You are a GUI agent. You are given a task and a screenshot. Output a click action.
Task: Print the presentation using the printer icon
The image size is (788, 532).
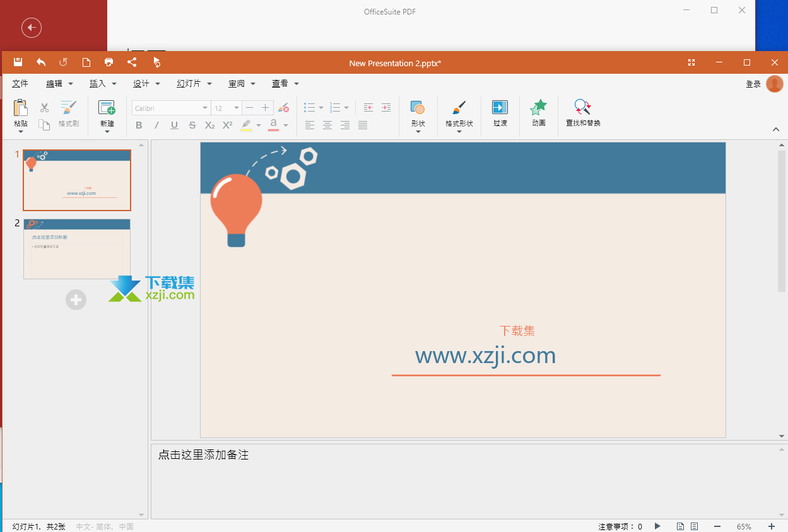tap(109, 62)
